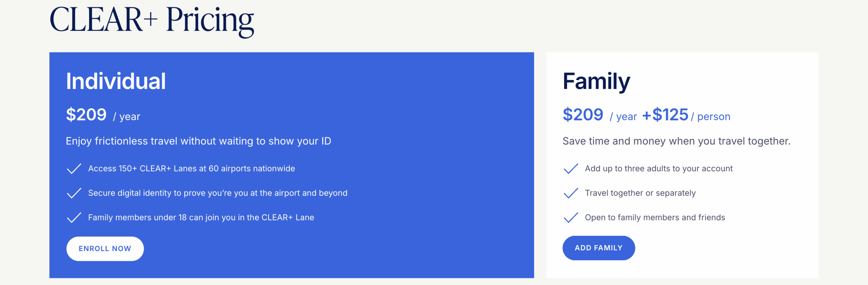Screen dimensions: 868x285
Task: Select checkmark next to Open to family members
Action: coord(571,217)
